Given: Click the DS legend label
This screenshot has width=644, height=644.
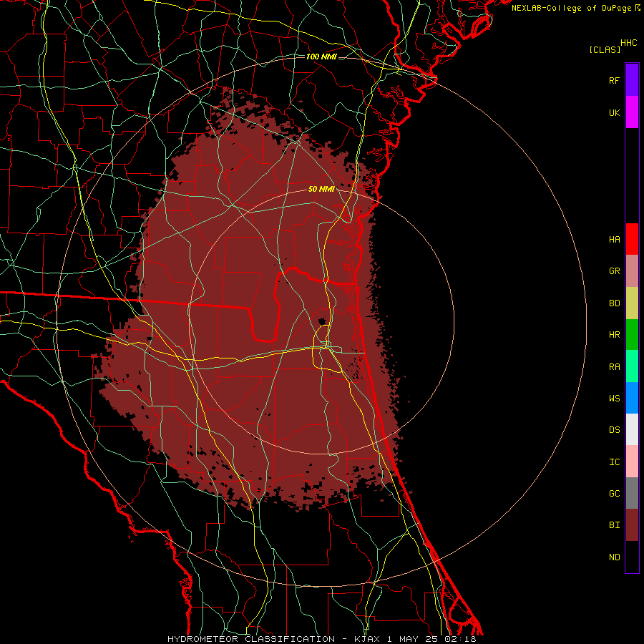Looking at the screenshot, I should [614, 430].
